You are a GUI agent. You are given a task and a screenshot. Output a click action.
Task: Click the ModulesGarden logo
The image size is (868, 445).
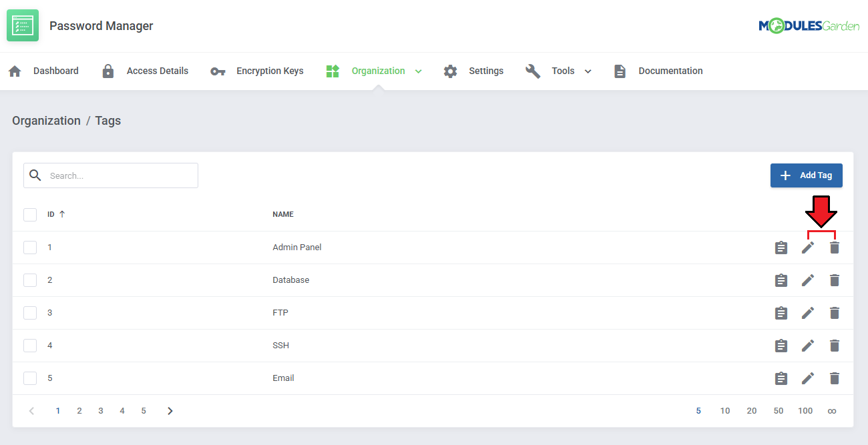[809, 26]
